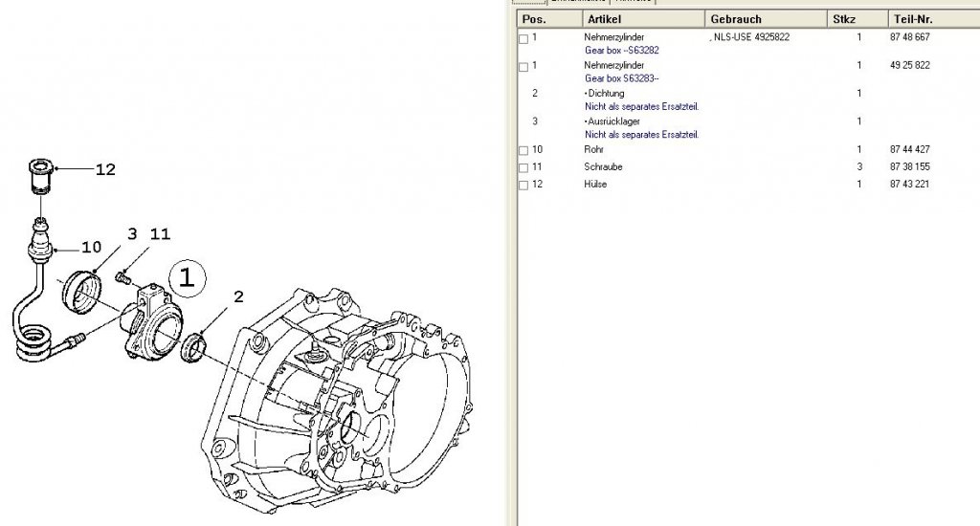Viewport: 980px width, 526px height.
Task: Click the 'Schraube' article name
Action: [603, 167]
